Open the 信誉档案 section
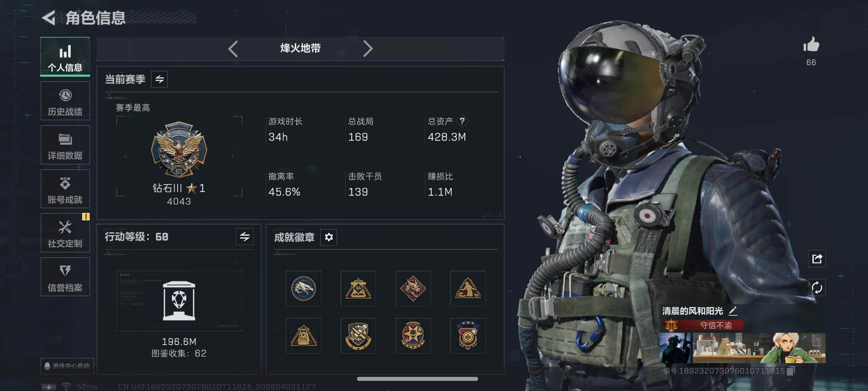This screenshot has height=391, width=868. (65, 277)
